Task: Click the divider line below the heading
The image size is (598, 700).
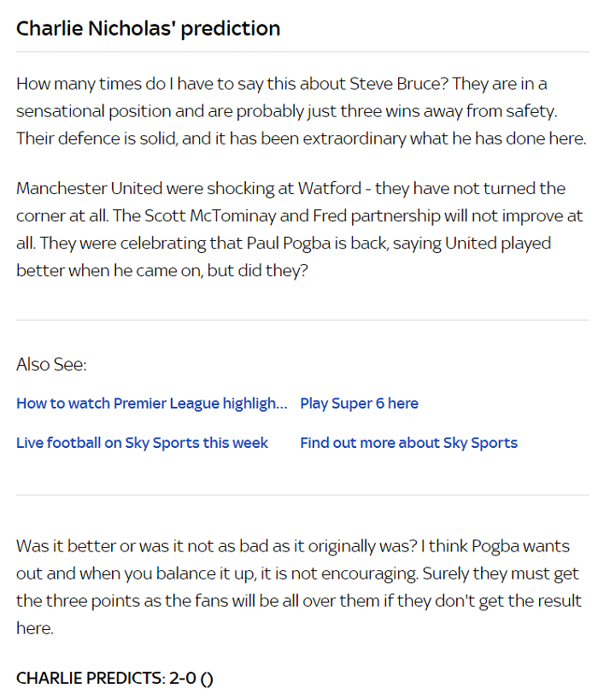Action: point(299,53)
